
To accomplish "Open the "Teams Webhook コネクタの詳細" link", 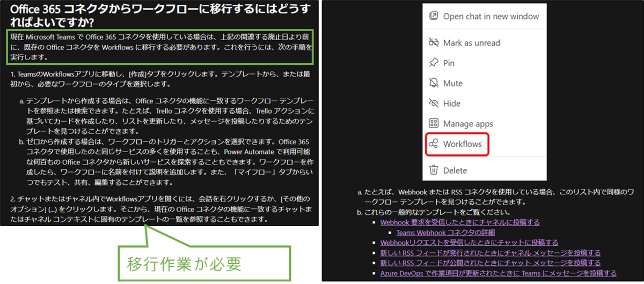I will 445,233.
